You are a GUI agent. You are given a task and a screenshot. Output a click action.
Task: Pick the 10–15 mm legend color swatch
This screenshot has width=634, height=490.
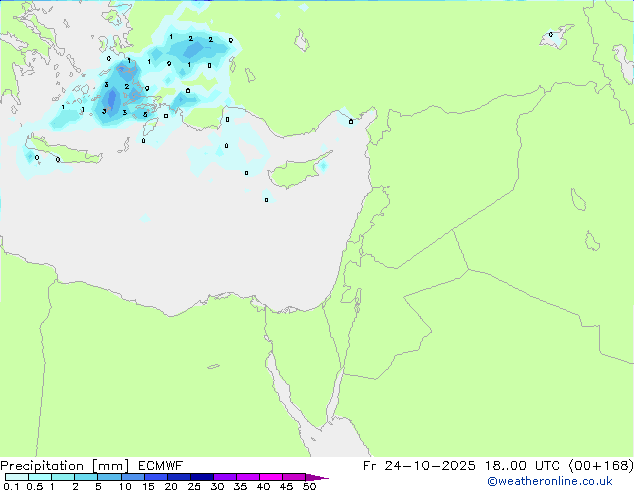(132, 477)
